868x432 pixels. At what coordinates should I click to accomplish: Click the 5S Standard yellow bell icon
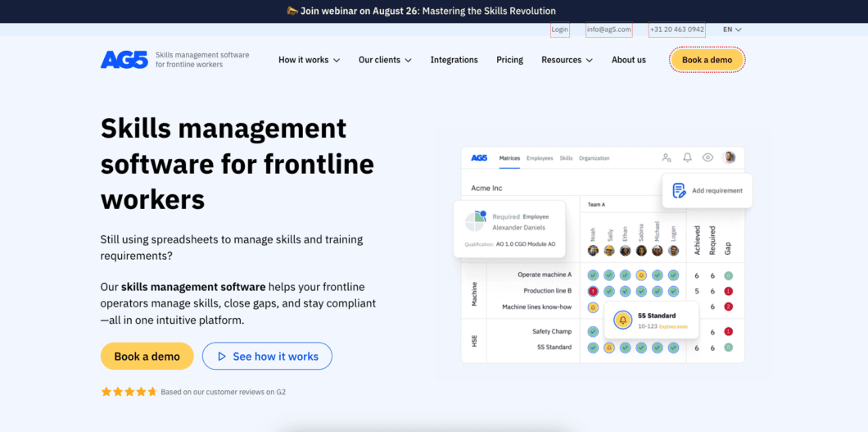(x=622, y=320)
